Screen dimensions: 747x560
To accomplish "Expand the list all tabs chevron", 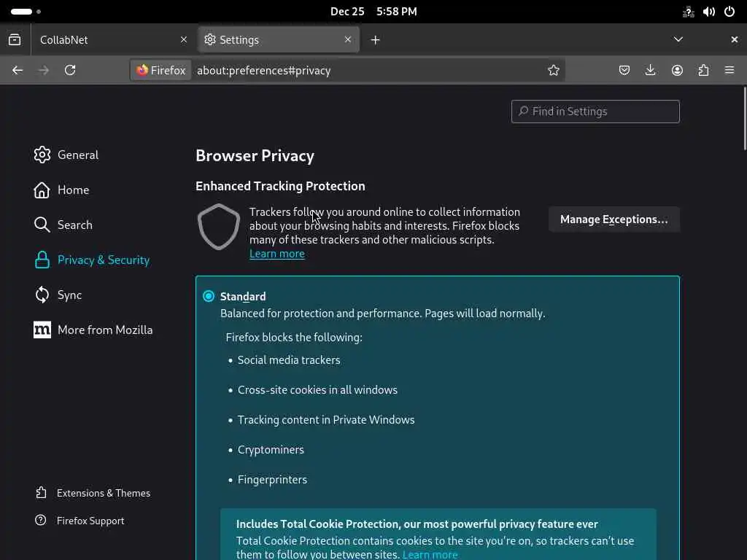I will 678,39.
